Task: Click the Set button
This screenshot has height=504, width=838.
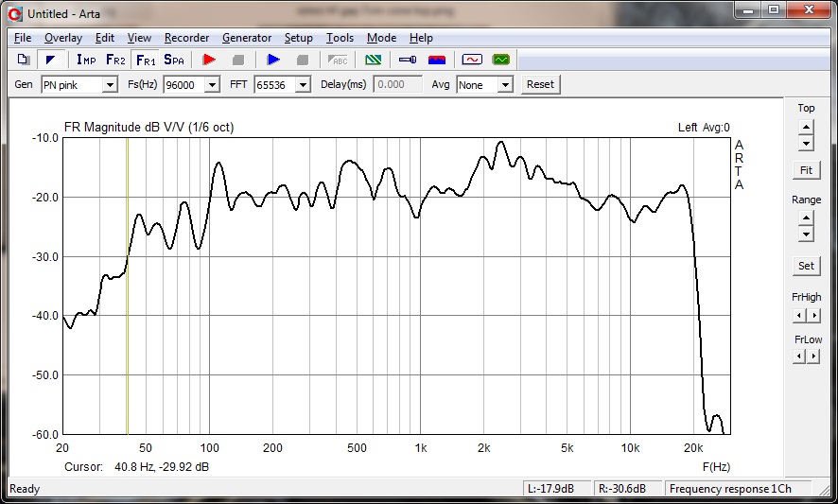Action: click(806, 266)
